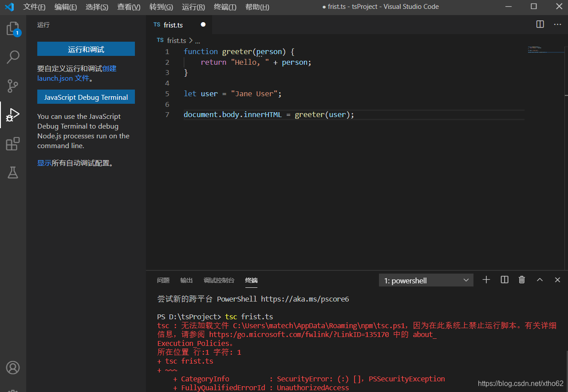Click the UnauthorizedAccess error line
The width and height of the screenshot is (568, 392).
[261, 388]
